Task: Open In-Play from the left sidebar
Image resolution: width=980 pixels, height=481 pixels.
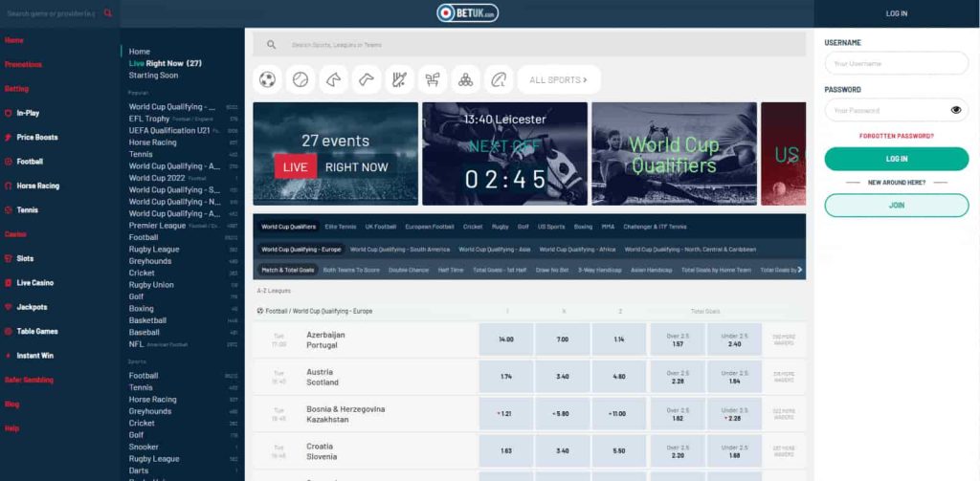Action: (27, 113)
